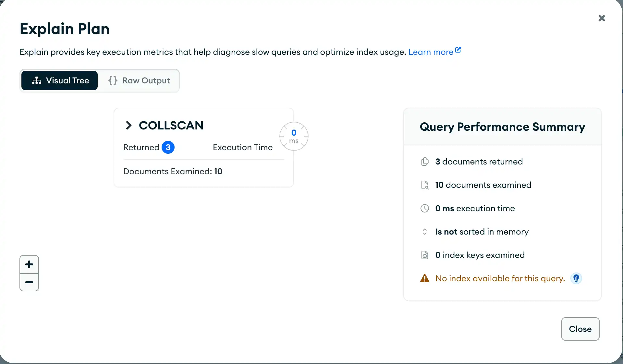Click the execution time gauge on COLLSCAN stage
This screenshot has height=364, width=623.
click(x=294, y=136)
